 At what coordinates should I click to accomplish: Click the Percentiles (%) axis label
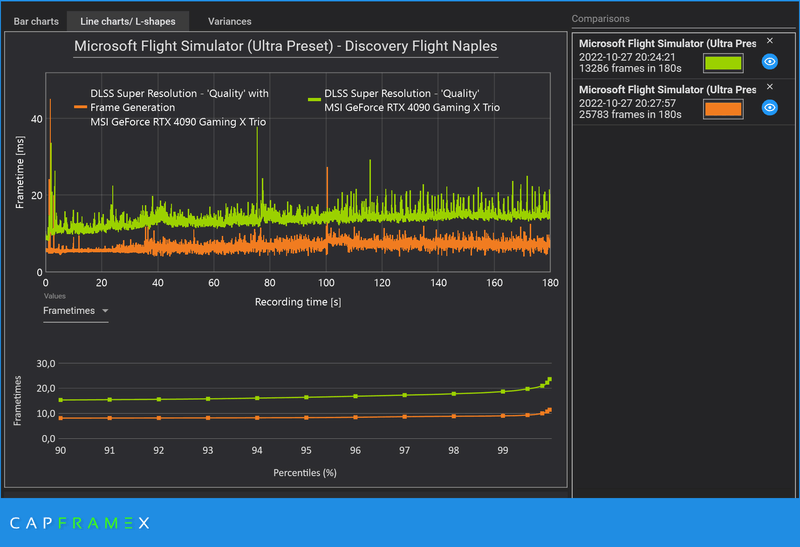pyautogui.click(x=305, y=473)
